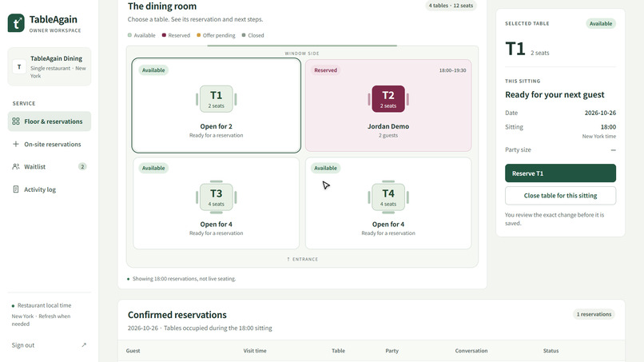The image size is (644, 362).
Task: Select the Jordan Demo T2 reserved card
Action: (388, 105)
